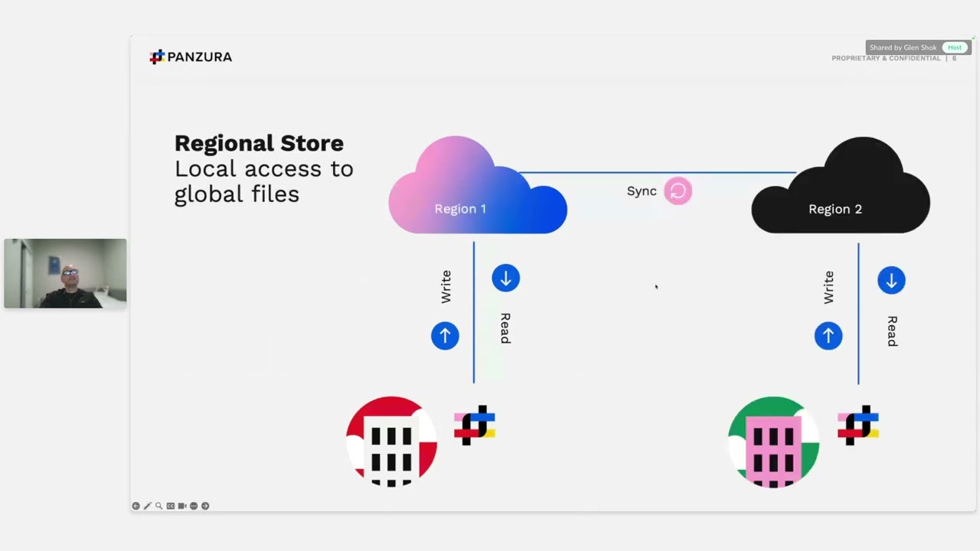
Task: Click the Shared by Glen Shok label
Action: click(x=903, y=47)
